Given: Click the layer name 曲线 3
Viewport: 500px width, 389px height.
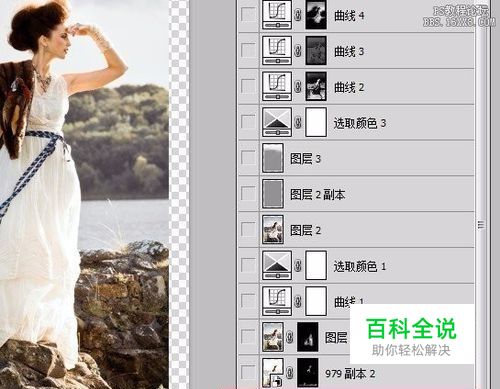Looking at the screenshot, I should point(349,51).
